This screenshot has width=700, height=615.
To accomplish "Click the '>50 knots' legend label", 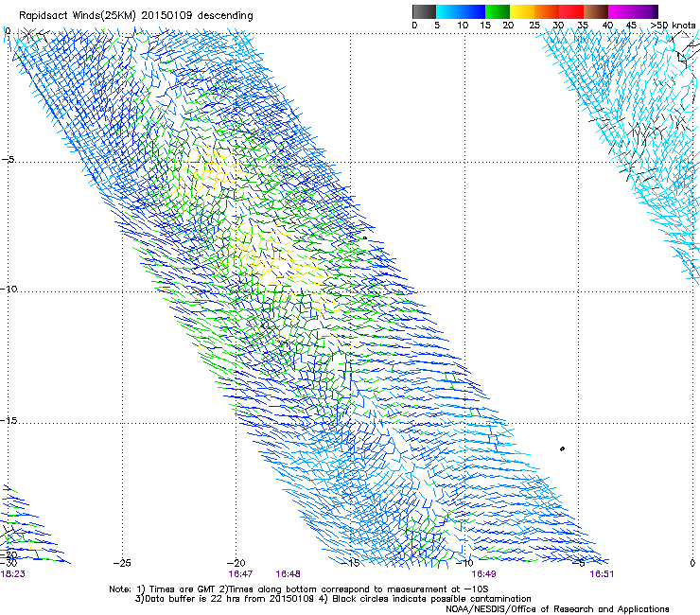I will 673,26.
